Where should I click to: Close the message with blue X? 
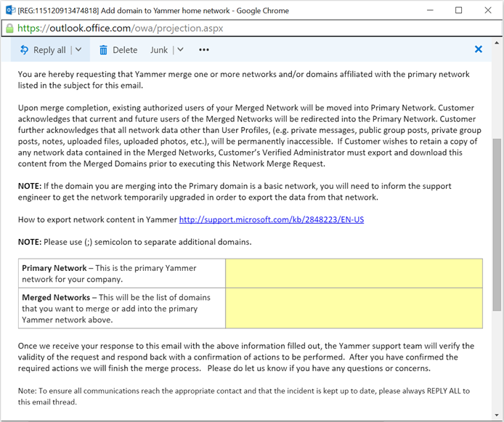coord(479,49)
